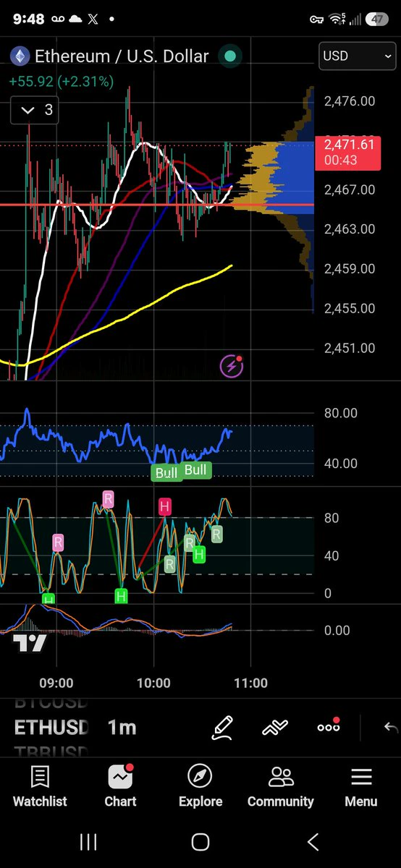Expand the collapsed indicators legend showing 3
This screenshot has height=868, width=401.
pyautogui.click(x=35, y=110)
